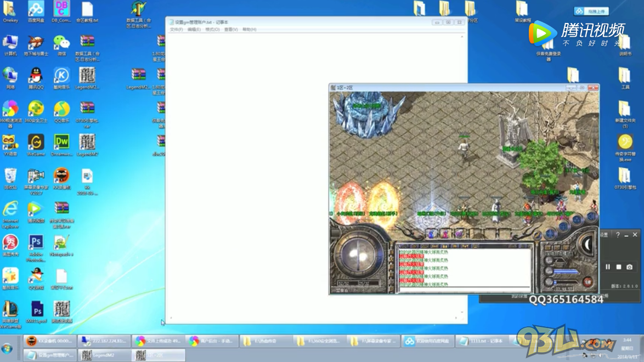
Task: Open Notepad's Edit (编辑) menu
Action: coord(194,30)
